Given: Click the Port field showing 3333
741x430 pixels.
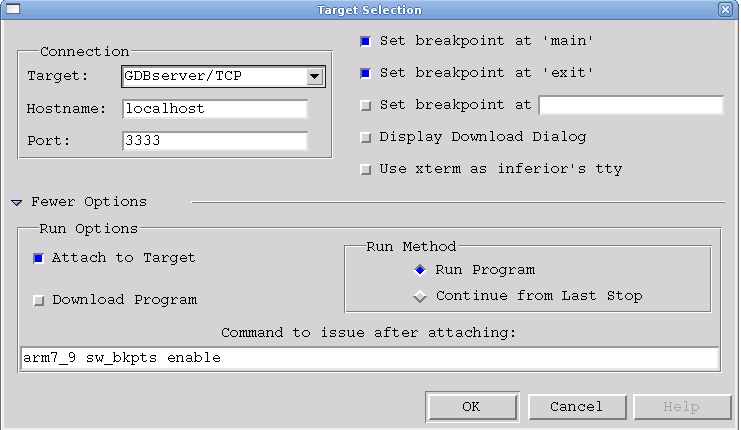Looking at the screenshot, I should (214, 141).
